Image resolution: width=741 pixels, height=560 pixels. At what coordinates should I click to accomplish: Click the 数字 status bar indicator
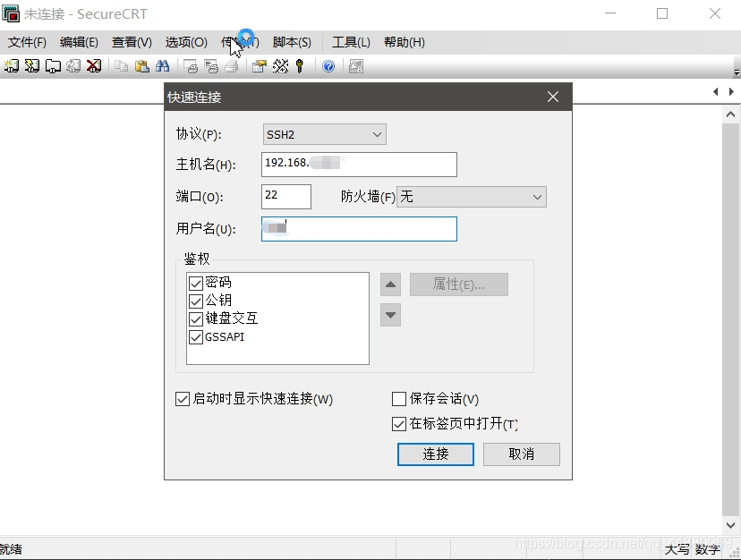(707, 549)
